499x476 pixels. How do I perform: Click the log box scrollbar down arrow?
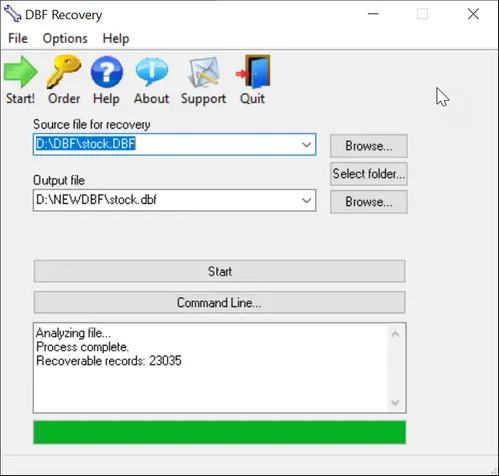pos(395,403)
